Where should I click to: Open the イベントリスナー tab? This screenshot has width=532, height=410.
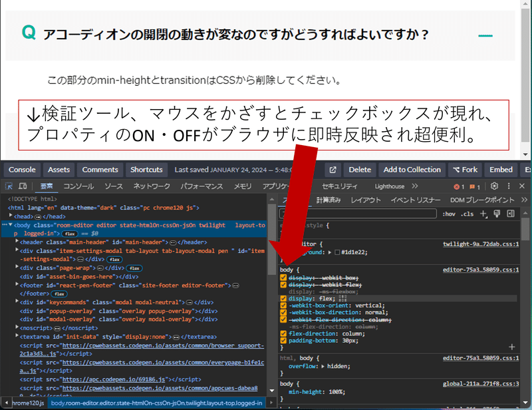415,200
